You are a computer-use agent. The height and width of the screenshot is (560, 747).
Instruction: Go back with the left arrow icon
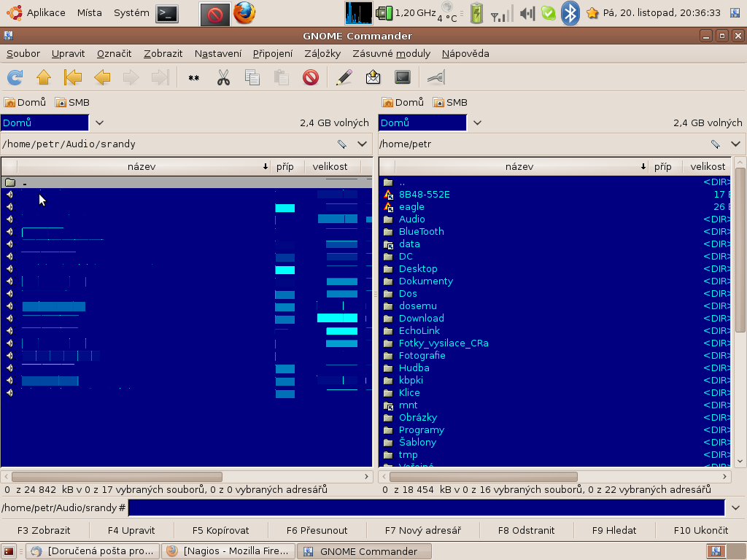tap(102, 77)
